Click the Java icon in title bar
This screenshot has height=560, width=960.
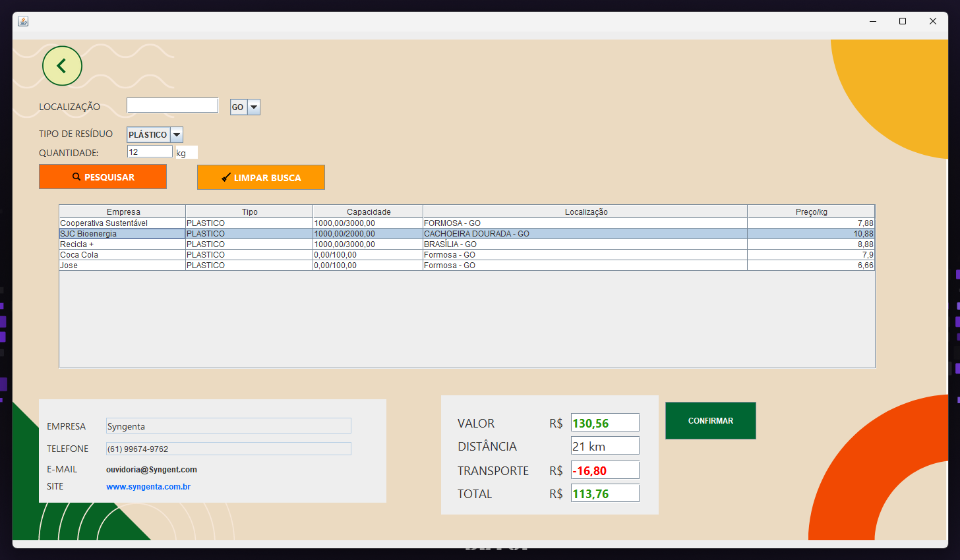click(23, 21)
